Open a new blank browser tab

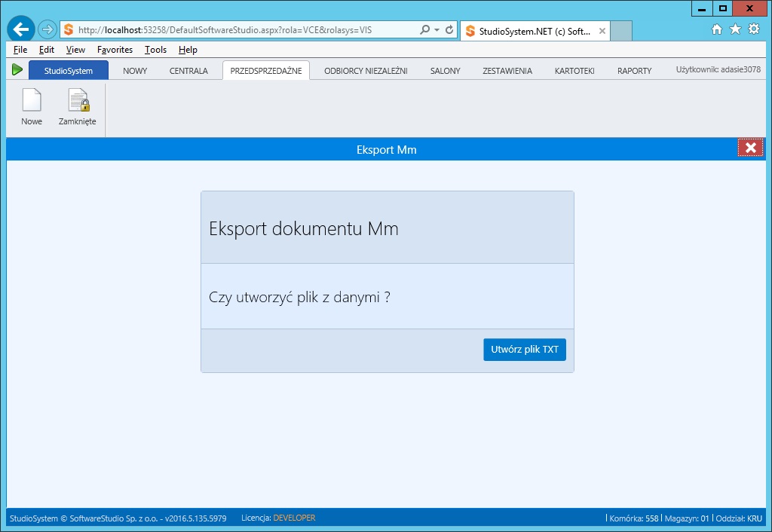click(x=621, y=31)
